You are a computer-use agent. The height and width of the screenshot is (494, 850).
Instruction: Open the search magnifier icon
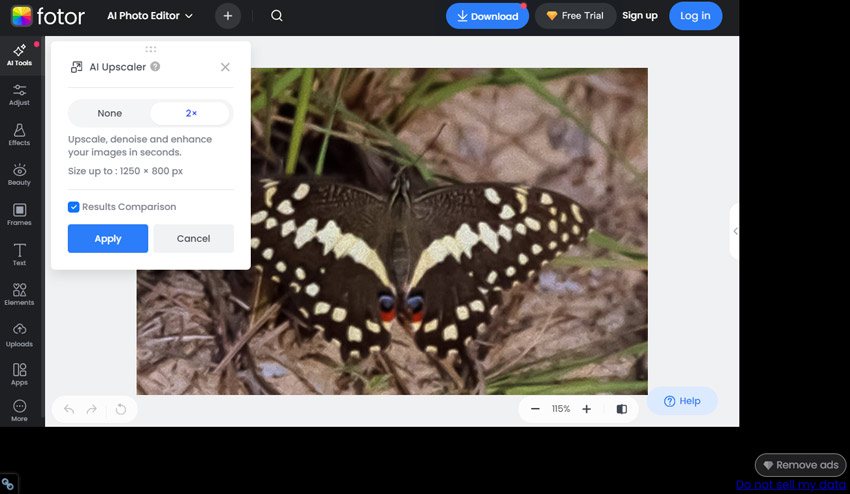pos(276,16)
